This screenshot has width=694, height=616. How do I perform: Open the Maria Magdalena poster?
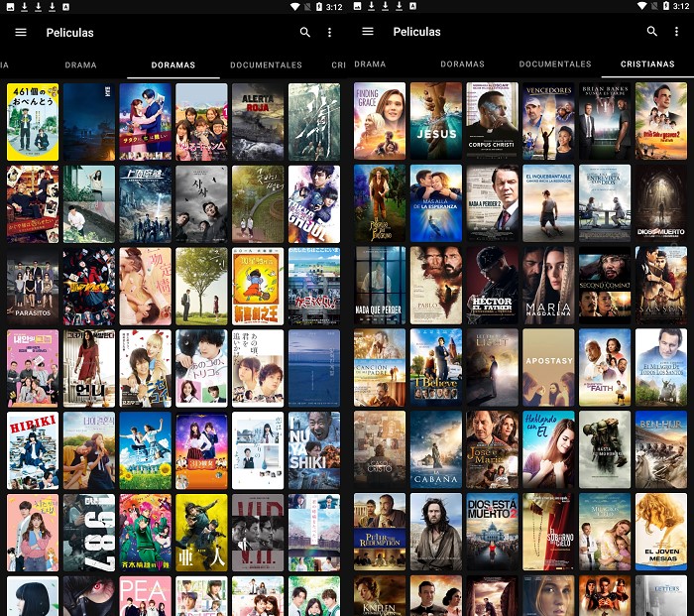548,286
